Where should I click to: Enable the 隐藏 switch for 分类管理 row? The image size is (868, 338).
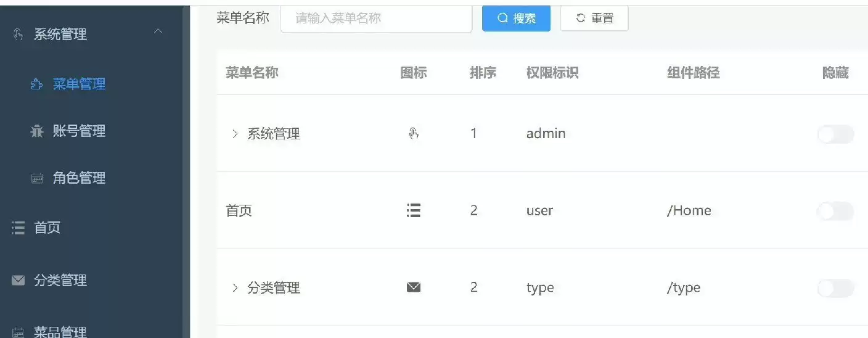tap(835, 288)
